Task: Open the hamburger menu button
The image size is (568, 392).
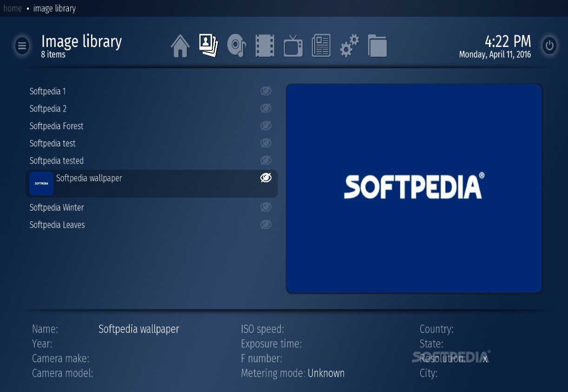Action: coord(22,46)
